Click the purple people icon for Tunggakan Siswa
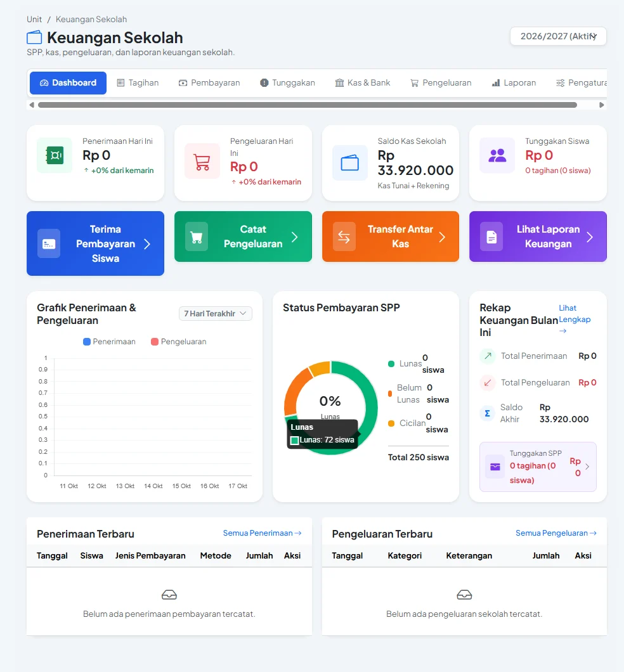This screenshot has width=624, height=672. [497, 155]
